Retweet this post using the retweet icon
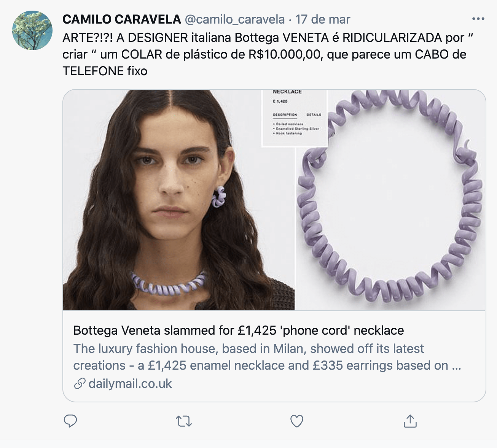Screen dimensions: 497x448 [184, 421]
